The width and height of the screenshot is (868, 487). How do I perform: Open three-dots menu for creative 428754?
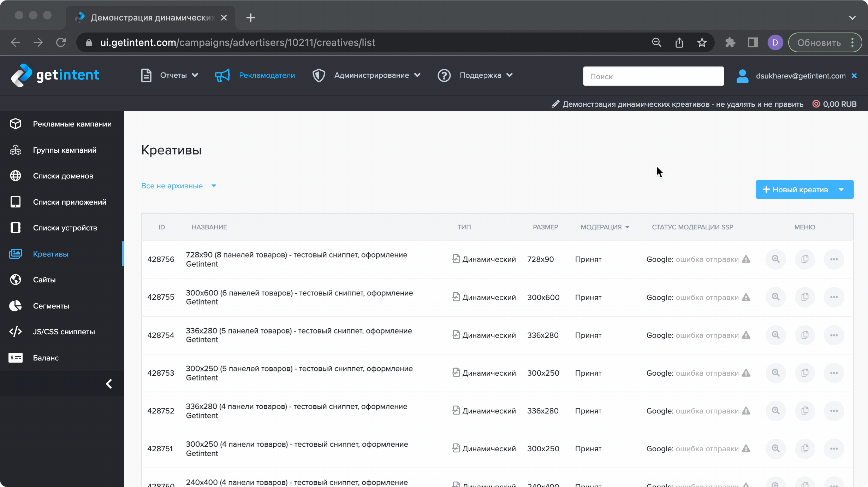coord(834,335)
